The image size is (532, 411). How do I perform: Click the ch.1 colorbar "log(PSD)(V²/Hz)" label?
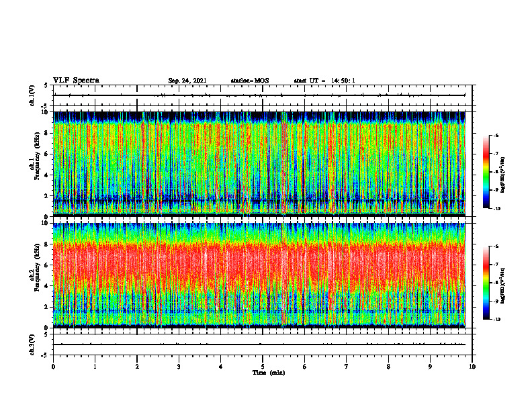coord(503,175)
